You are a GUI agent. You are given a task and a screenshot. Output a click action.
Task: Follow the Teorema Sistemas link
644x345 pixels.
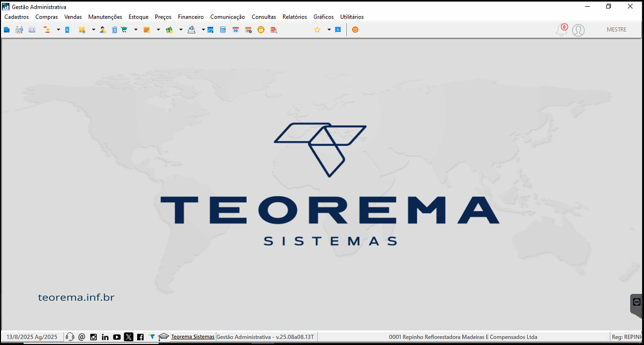[x=193, y=337]
